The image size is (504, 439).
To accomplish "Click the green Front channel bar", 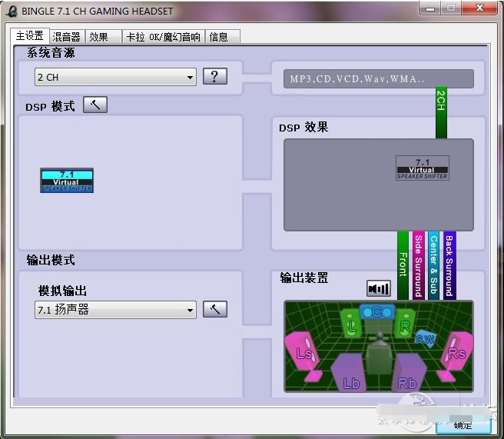I will click(403, 265).
